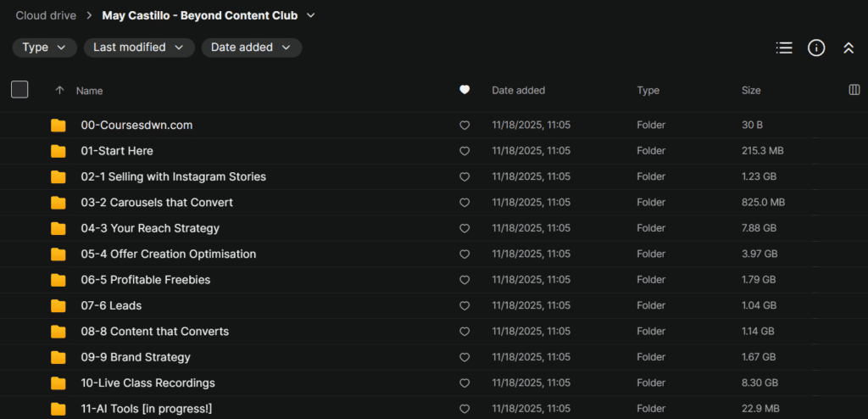
Task: Open the info panel icon
Action: click(x=816, y=48)
